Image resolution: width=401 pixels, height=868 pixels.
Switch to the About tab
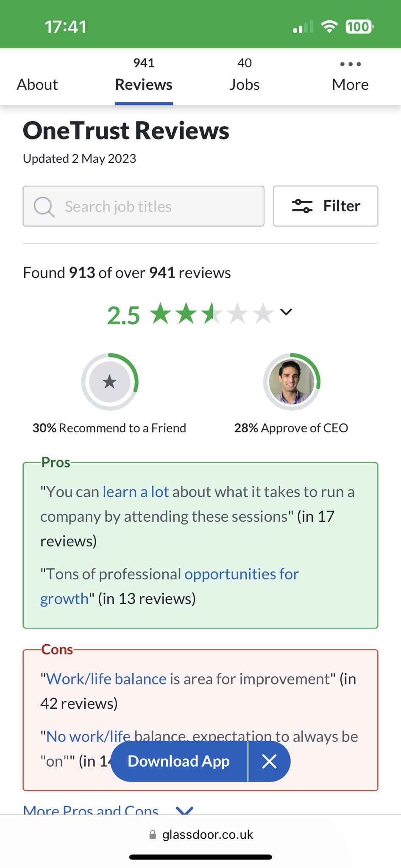pyautogui.click(x=37, y=84)
